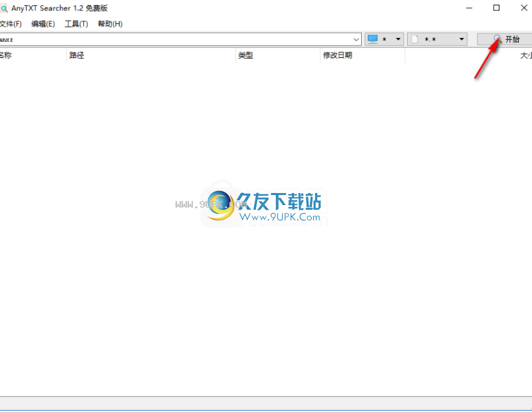Click the computer monitor drive icon
532x412 pixels.
point(372,39)
